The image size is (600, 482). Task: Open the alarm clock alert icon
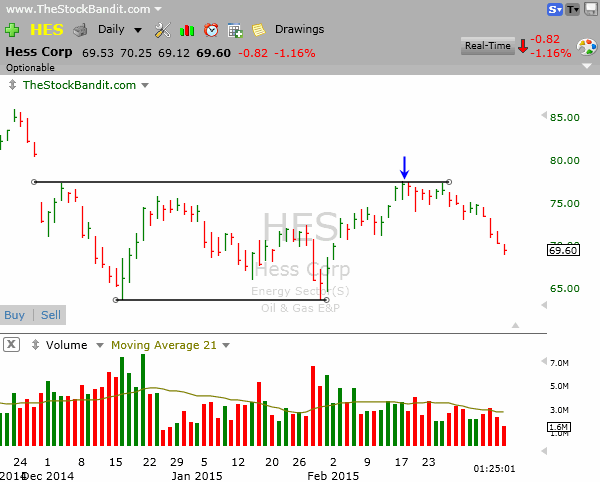pos(211,30)
